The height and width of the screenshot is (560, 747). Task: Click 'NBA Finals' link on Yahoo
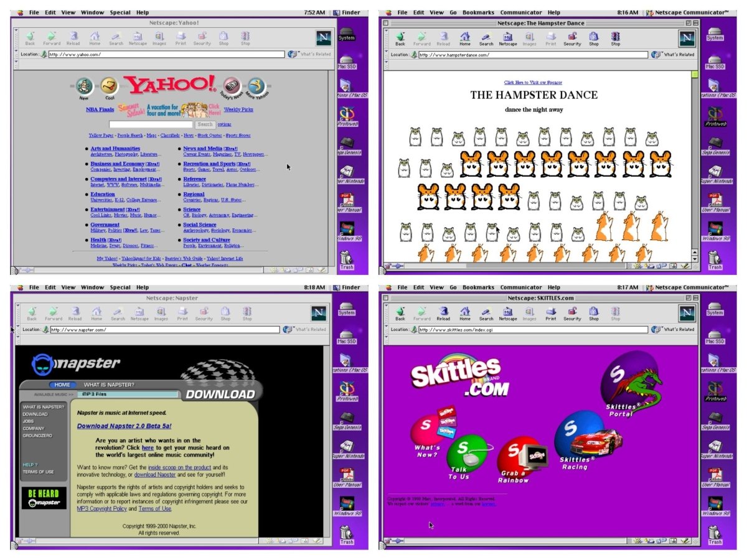100,110
